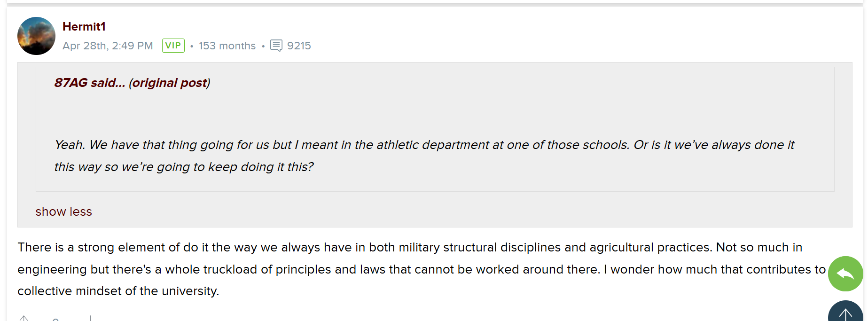
Task: Click the (original post) text in quote header
Action: coord(170,83)
